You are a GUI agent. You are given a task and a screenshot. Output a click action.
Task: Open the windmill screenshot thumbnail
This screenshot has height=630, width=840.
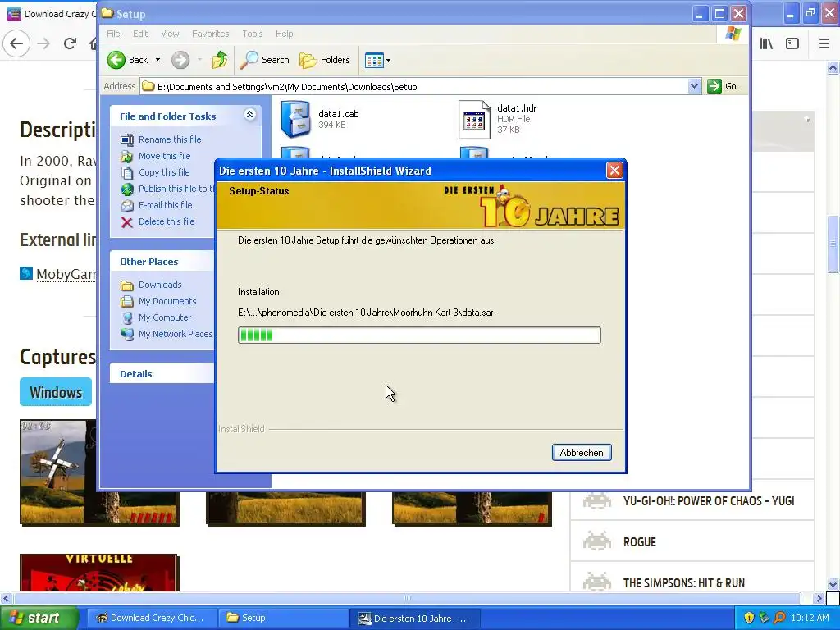[x=58, y=472]
